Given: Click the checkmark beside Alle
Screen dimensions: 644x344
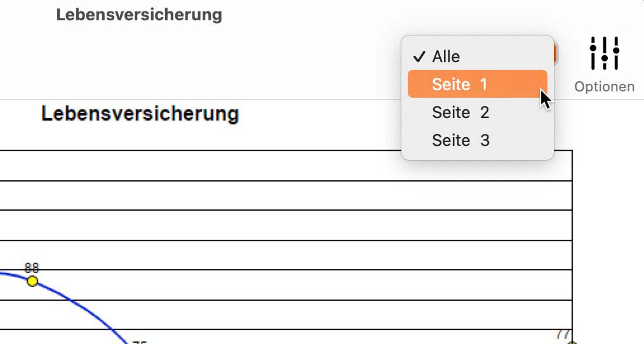Looking at the screenshot, I should (419, 56).
